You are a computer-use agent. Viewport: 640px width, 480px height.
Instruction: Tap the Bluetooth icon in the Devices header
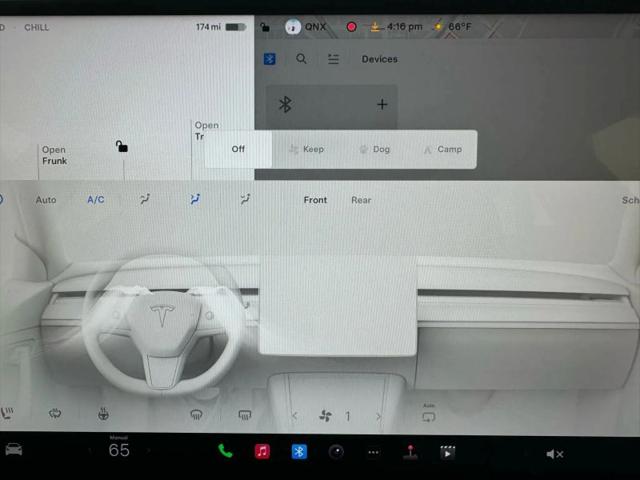[x=269, y=59]
